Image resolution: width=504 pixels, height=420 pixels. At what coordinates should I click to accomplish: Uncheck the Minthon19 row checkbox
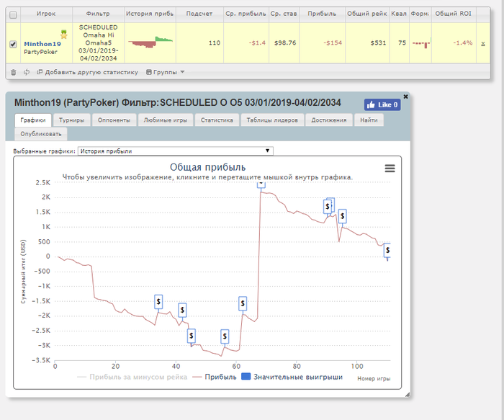[x=13, y=45]
